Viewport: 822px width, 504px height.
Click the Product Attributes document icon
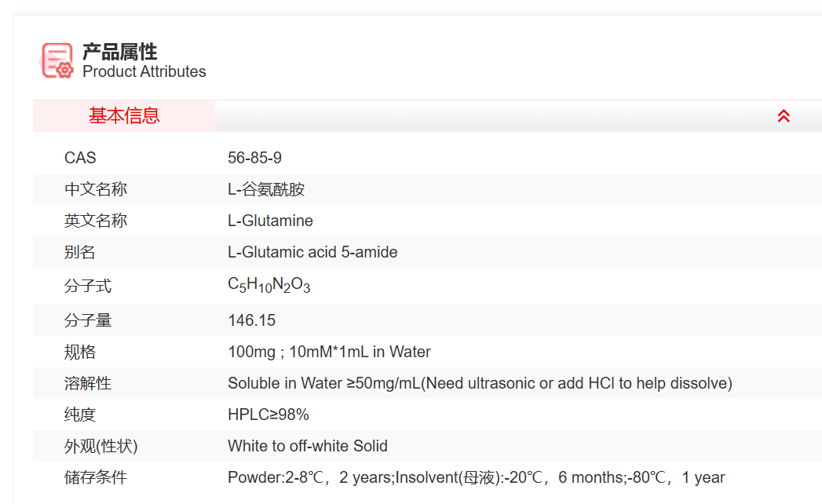57,60
